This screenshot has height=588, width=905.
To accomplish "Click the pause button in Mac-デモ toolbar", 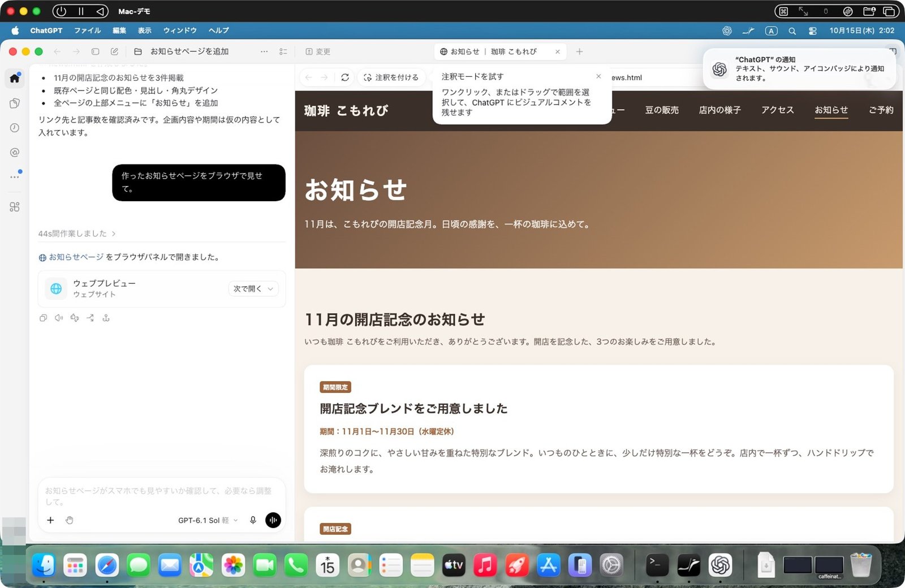I will (x=81, y=11).
